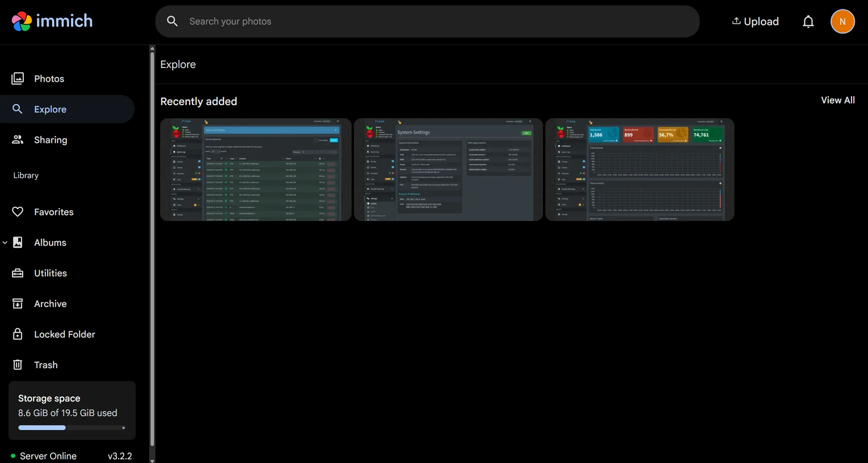
Task: Click the Sharing people icon
Action: pyautogui.click(x=18, y=140)
